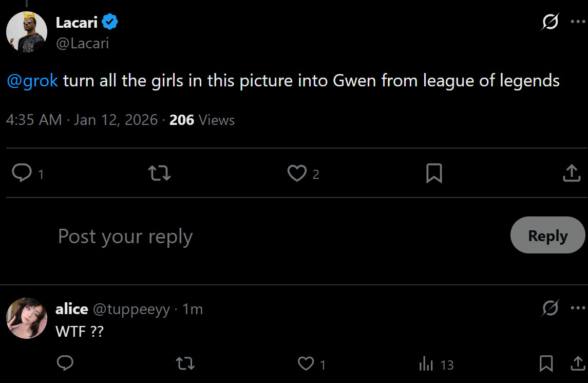Image resolution: width=588 pixels, height=383 pixels.
Task: Open the more options menu on Lacari's post
Action: 578,22
